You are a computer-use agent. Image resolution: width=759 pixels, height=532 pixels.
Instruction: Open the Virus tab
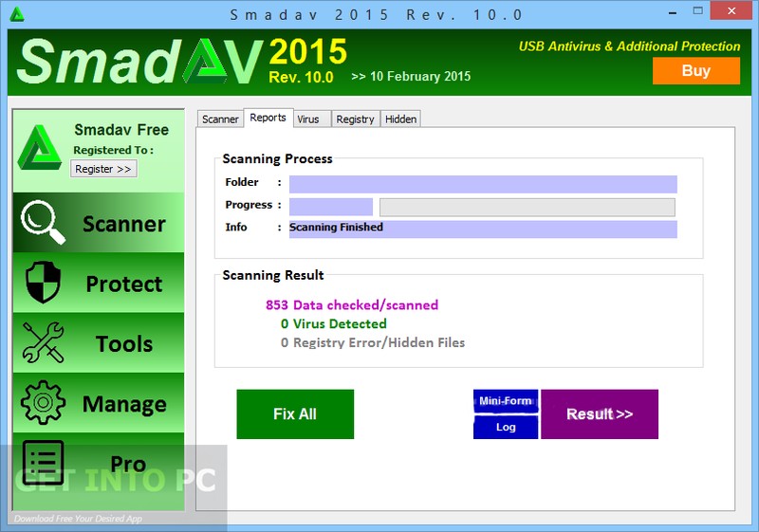[x=308, y=119]
